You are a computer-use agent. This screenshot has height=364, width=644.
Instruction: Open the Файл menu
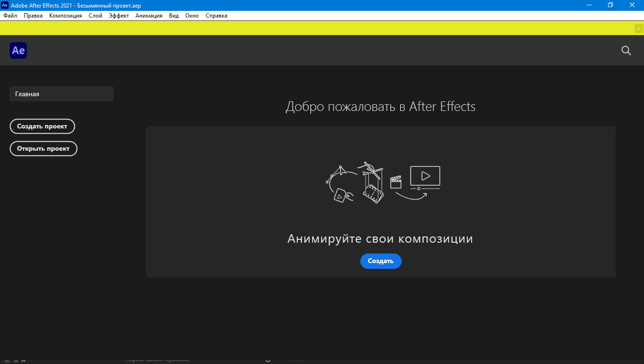(10, 16)
